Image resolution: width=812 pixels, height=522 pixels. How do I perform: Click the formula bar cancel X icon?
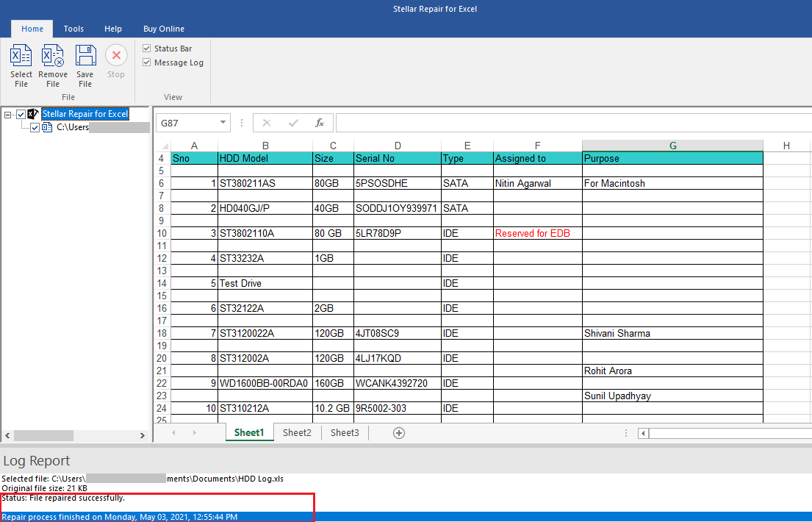tap(267, 123)
